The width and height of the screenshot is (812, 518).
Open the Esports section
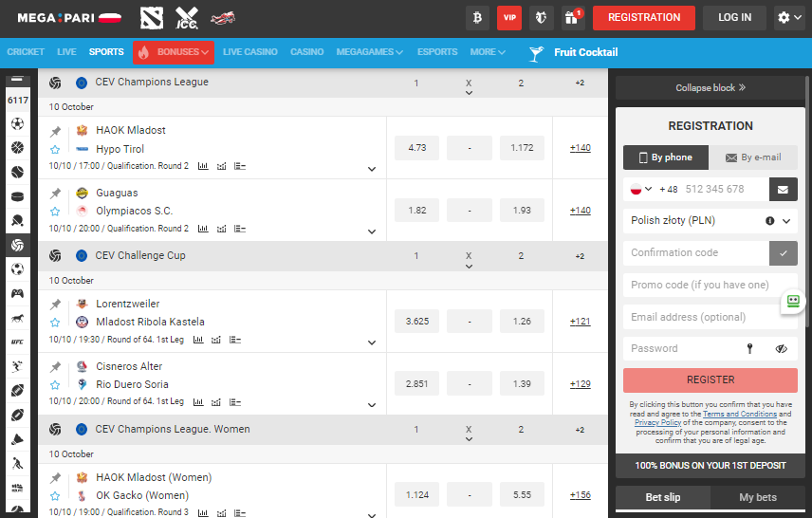point(437,52)
